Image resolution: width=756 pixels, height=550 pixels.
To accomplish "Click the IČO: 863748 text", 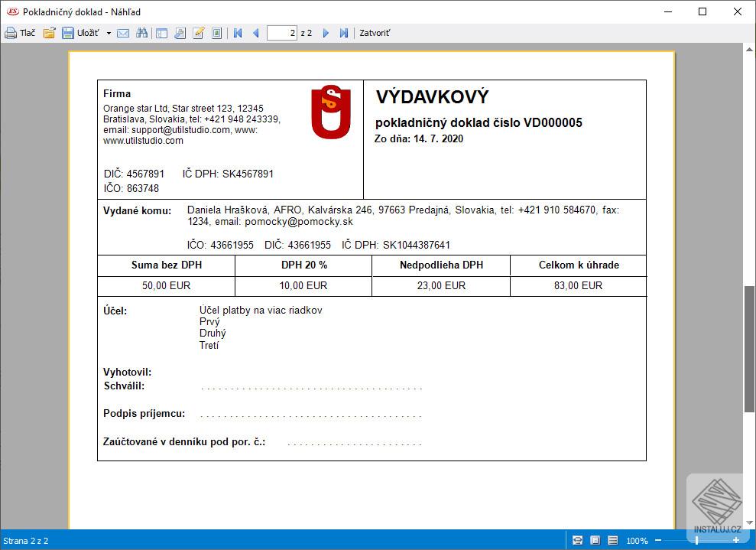I will pos(131,189).
